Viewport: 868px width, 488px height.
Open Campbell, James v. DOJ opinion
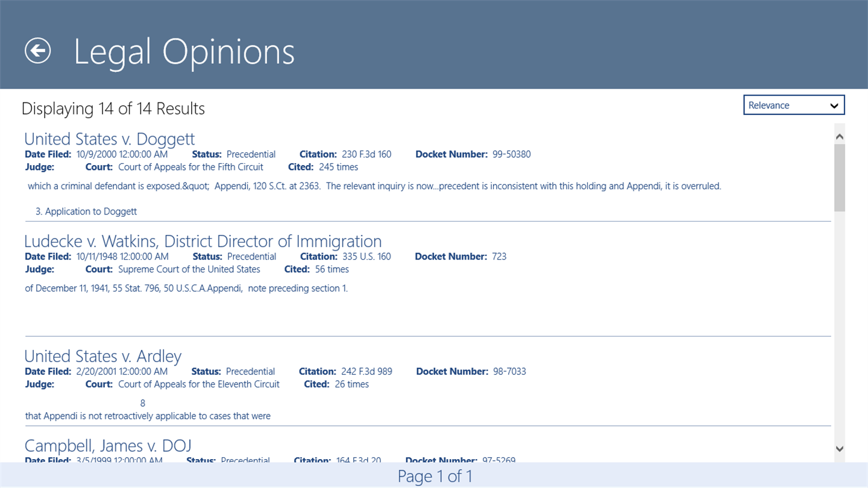pos(108,446)
